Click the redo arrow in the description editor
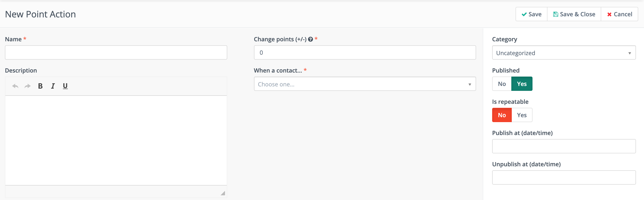The image size is (644, 200). coord(27,86)
